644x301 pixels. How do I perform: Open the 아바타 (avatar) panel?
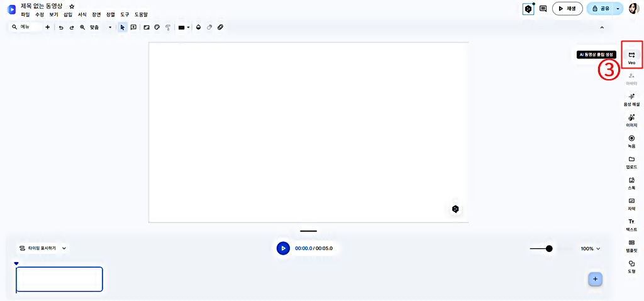tap(631, 79)
